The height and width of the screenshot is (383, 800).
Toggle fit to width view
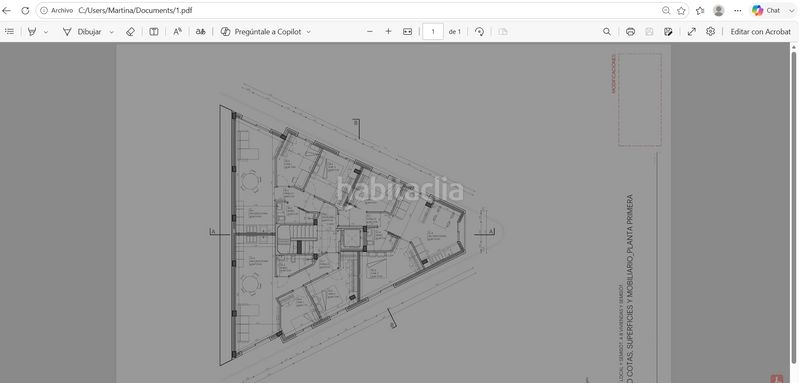(407, 32)
